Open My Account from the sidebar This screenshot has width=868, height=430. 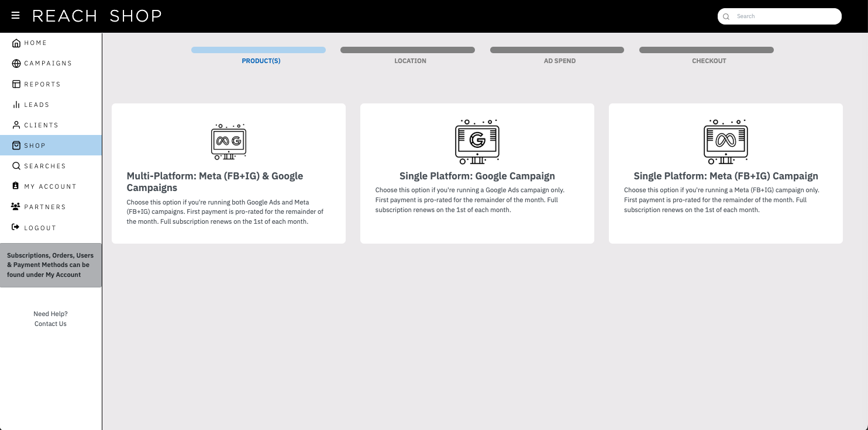pos(50,186)
